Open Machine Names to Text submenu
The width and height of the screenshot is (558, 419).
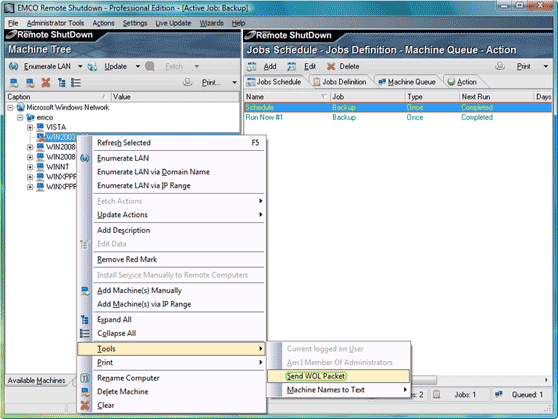point(338,390)
